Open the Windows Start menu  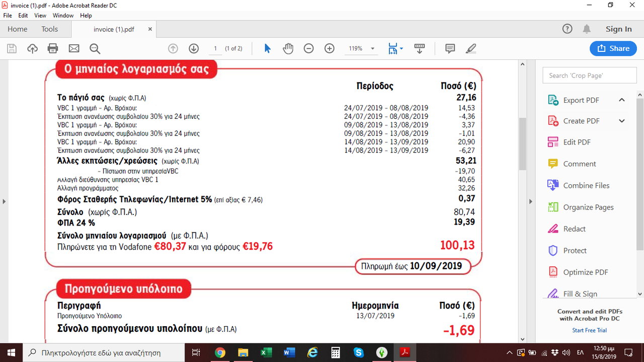click(x=11, y=352)
